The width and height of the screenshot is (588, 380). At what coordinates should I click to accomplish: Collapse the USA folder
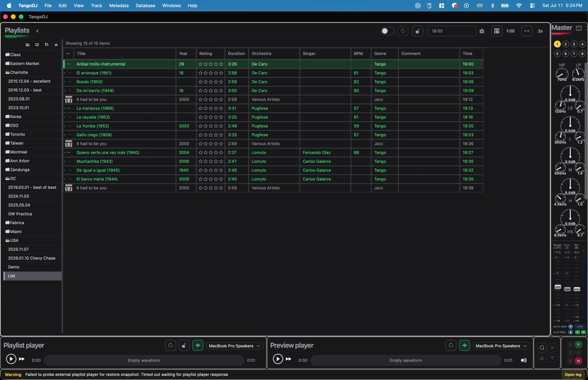[7, 241]
